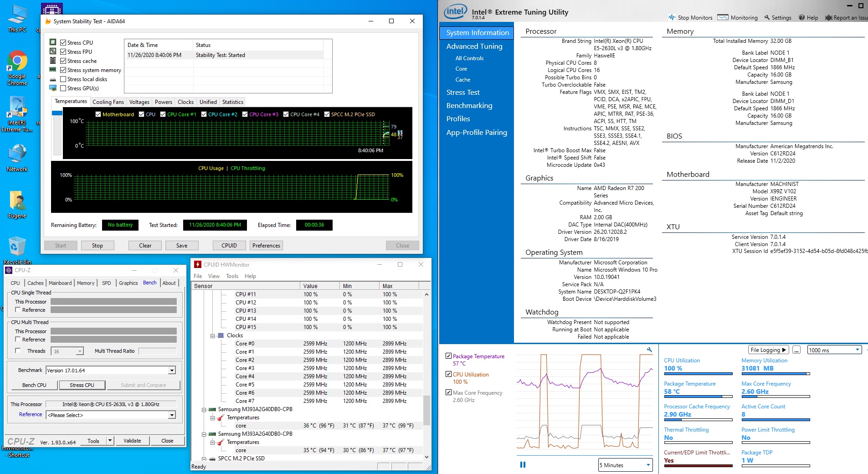868x474 pixels.
Task: Click the monitor icon beside Stress GPU(s)
Action: tap(53, 88)
